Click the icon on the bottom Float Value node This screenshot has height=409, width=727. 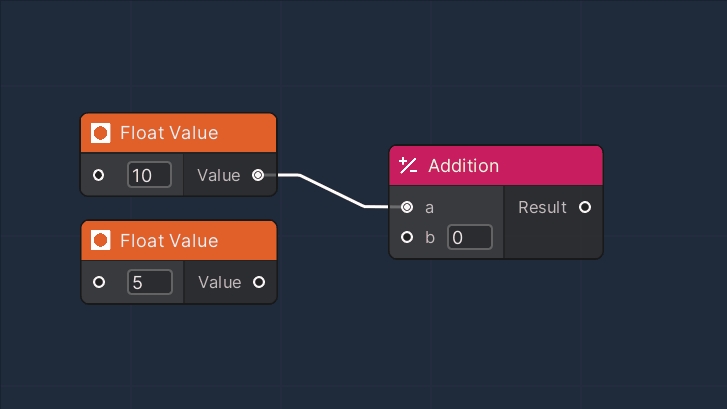coord(100,240)
